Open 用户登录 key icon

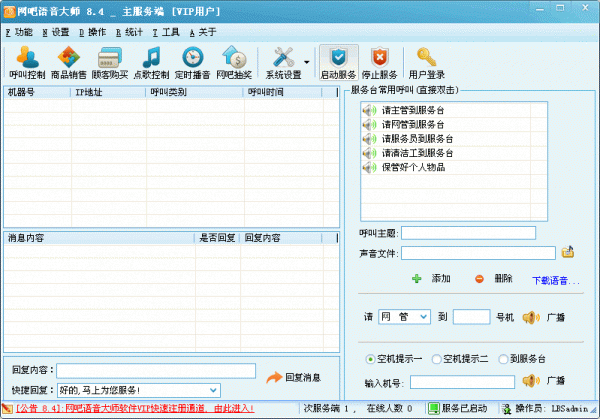point(427,62)
